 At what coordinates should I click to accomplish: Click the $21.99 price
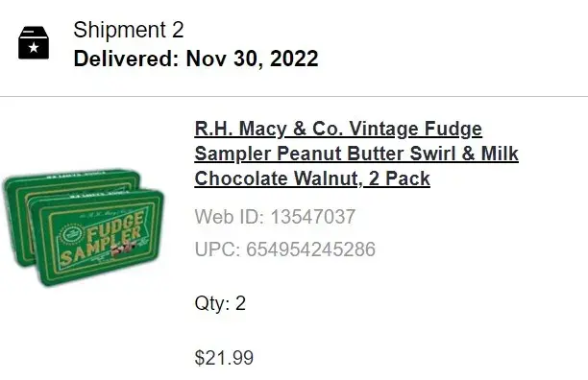click(x=224, y=357)
